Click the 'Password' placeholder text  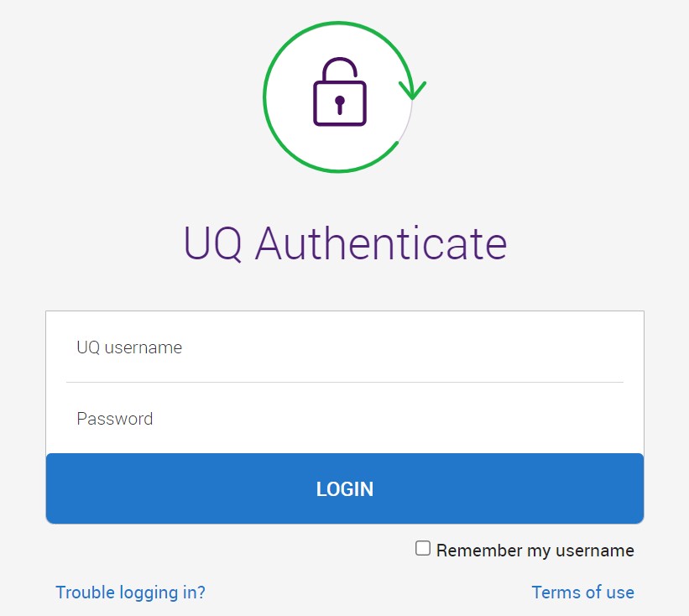[x=115, y=419]
